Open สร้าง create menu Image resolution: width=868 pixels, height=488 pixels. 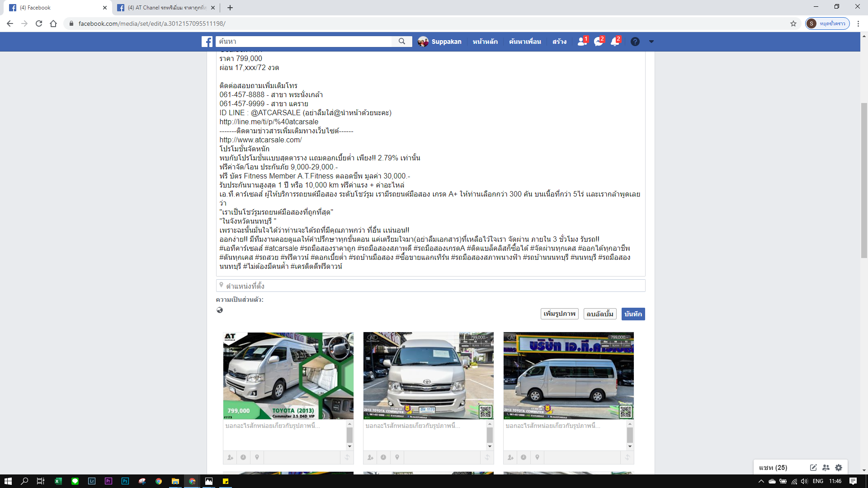click(559, 42)
